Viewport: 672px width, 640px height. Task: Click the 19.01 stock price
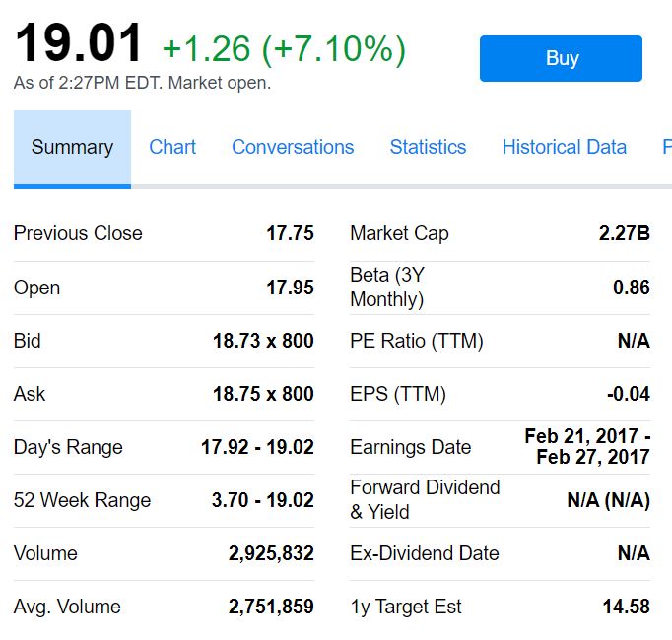click(79, 44)
